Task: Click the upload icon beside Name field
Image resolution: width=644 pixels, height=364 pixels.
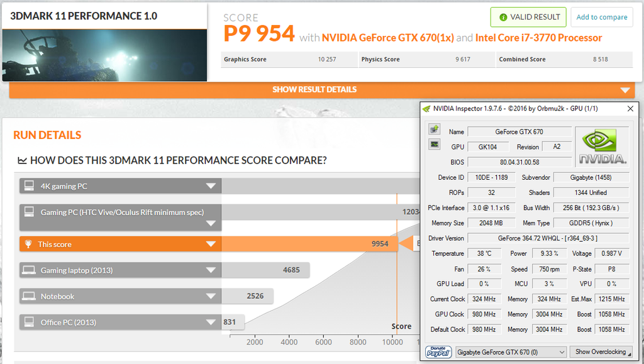Action: tap(434, 130)
